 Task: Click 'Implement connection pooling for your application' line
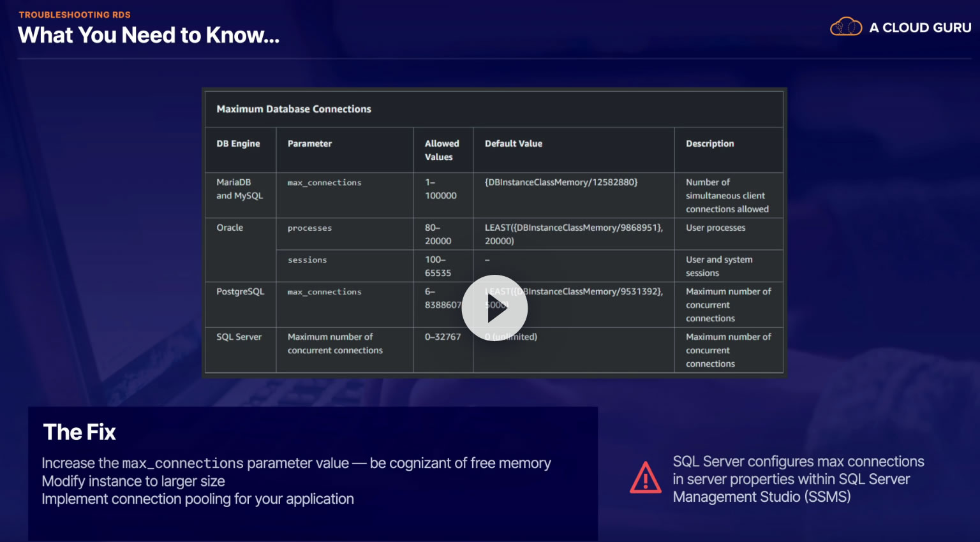point(198,499)
